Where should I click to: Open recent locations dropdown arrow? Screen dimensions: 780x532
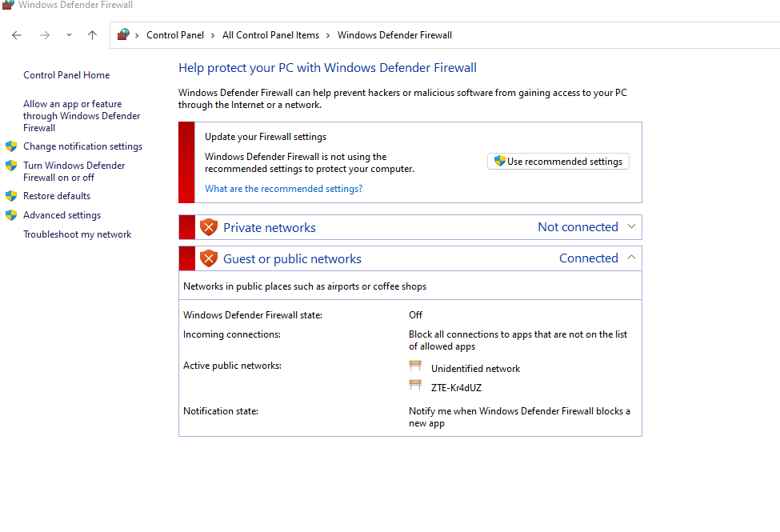click(x=69, y=35)
